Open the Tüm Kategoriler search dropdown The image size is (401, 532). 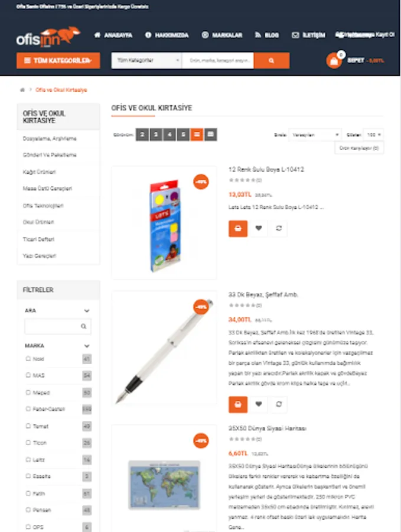[147, 60]
